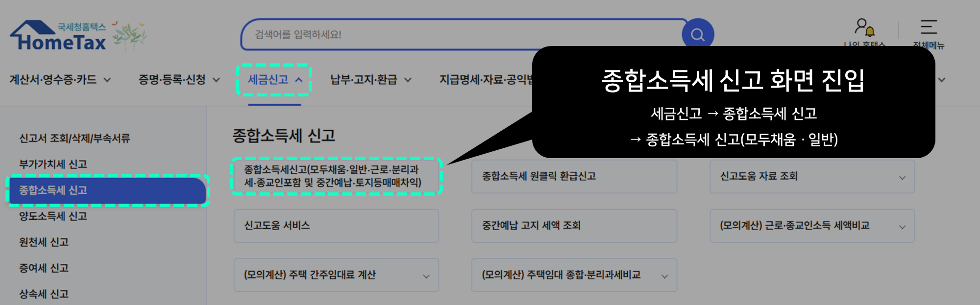Viewport: 980px width, 305px height.
Task: Select 신고서 조회/삭제/부속서류 in sidebar
Action: point(74,139)
